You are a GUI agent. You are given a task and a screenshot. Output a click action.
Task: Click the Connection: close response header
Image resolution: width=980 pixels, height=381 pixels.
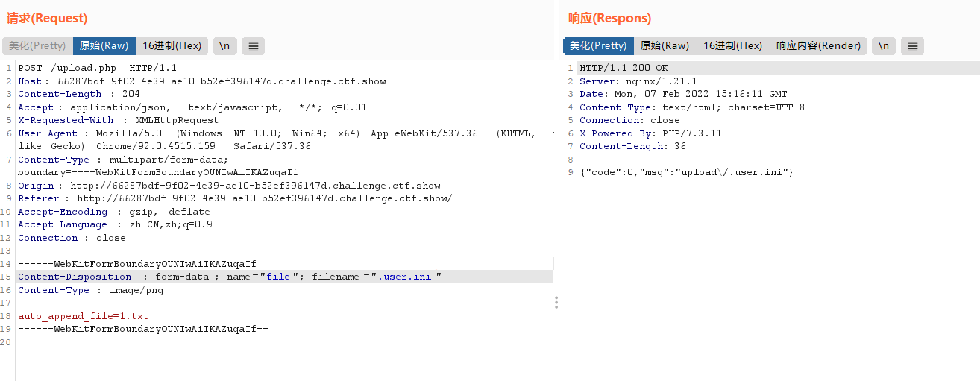click(x=629, y=120)
